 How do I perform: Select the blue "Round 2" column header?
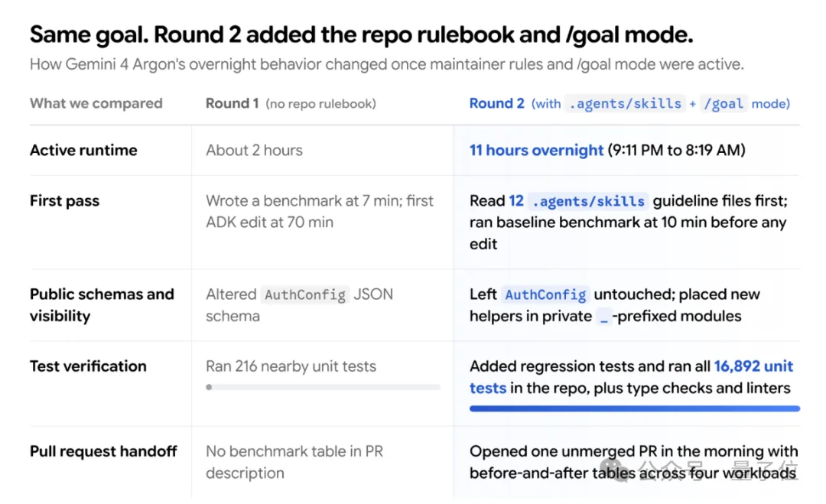pos(497,103)
